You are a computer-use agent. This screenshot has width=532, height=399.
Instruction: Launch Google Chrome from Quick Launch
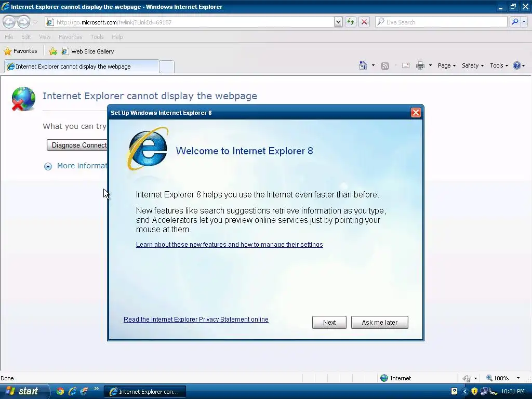[x=60, y=391]
